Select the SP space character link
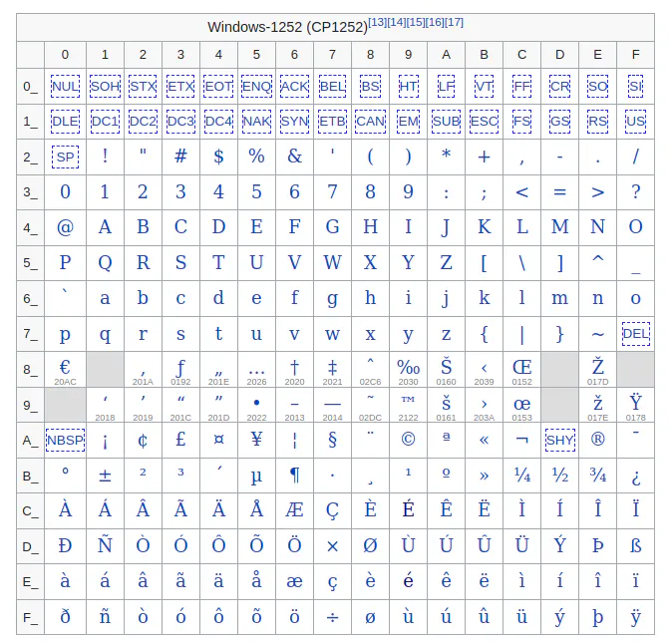Image resolution: width=672 pixels, height=642 pixels. 65,157
